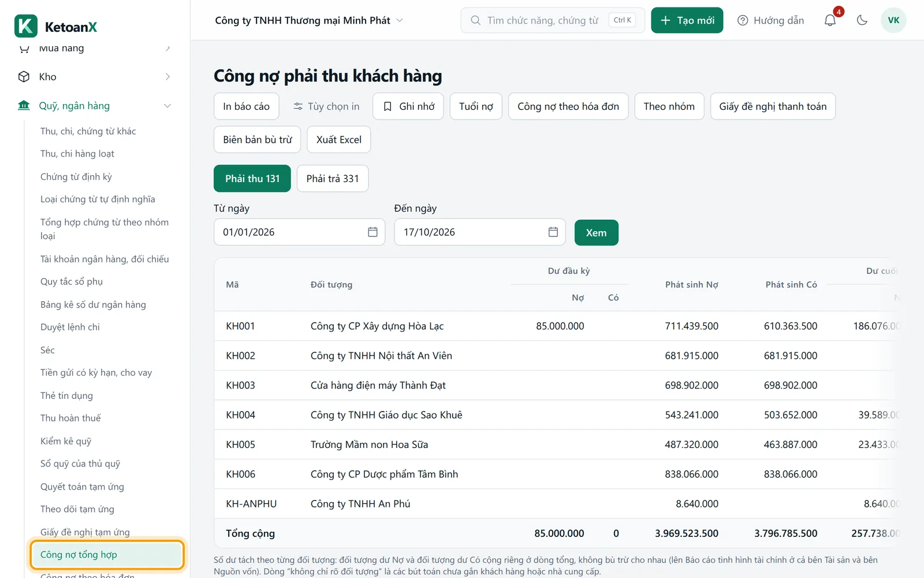Open the notifications bell
This screenshot has height=578, width=924.
tap(830, 20)
